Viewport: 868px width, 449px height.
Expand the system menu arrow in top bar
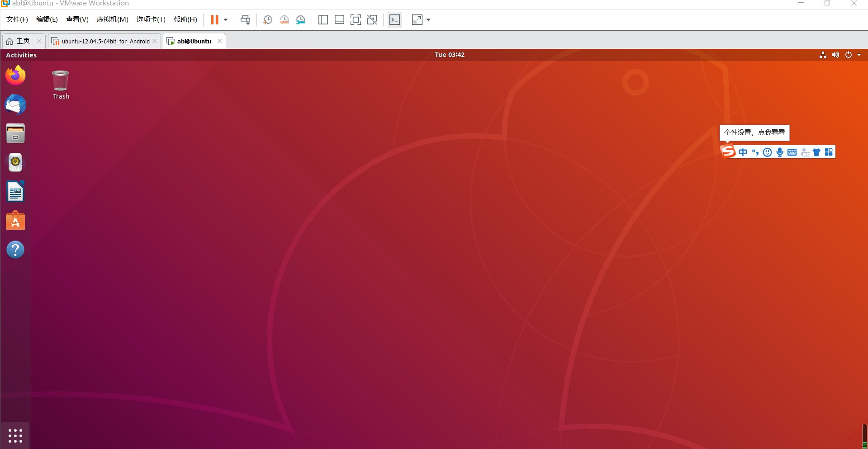859,55
